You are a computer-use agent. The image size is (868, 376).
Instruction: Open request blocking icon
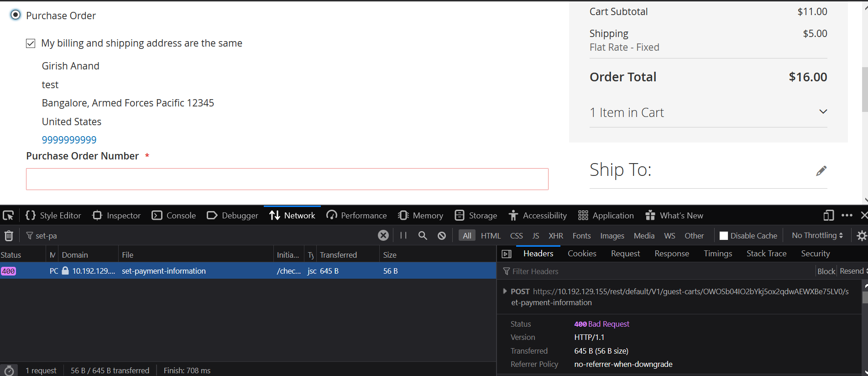point(442,235)
